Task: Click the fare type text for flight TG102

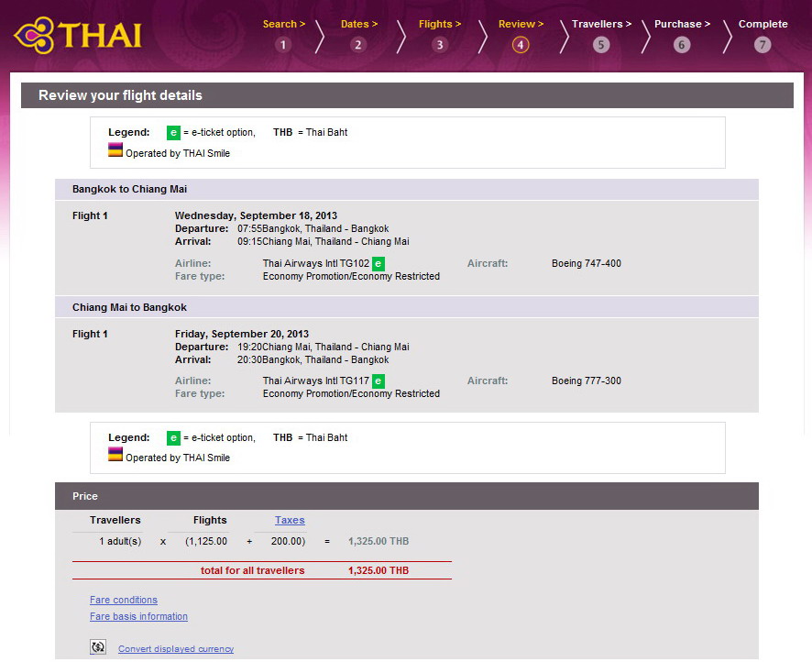Action: click(351, 276)
